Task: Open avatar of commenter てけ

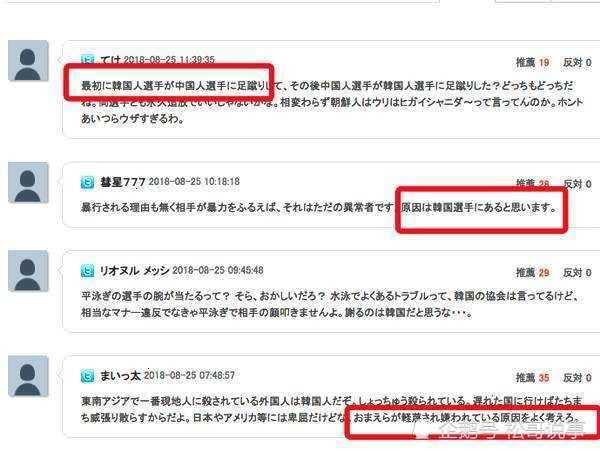Action: tap(28, 60)
